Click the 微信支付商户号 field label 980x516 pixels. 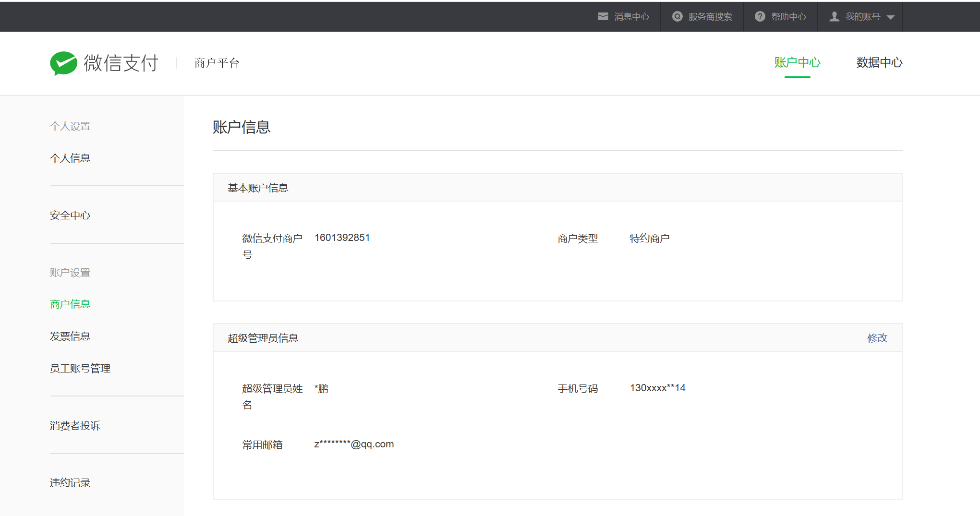pyautogui.click(x=272, y=246)
